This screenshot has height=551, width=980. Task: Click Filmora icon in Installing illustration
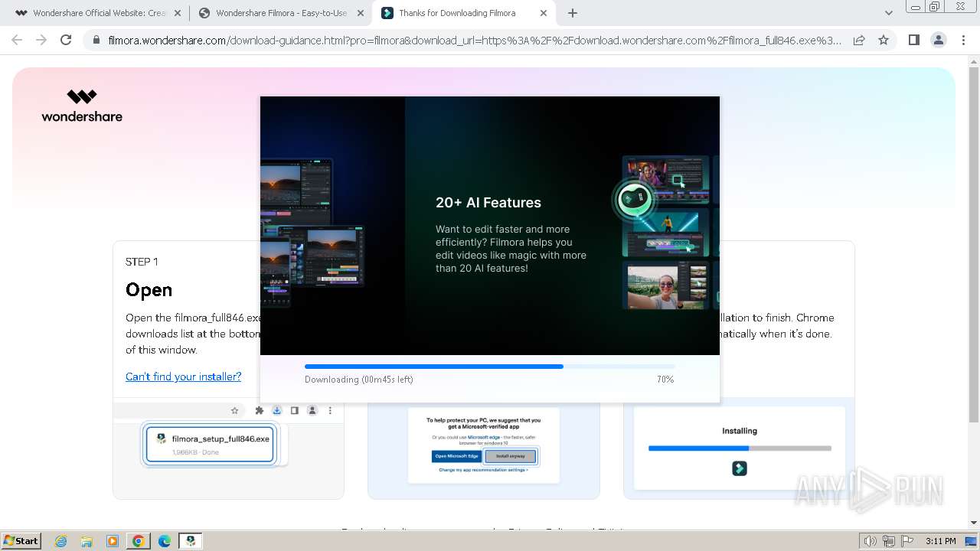(x=740, y=468)
